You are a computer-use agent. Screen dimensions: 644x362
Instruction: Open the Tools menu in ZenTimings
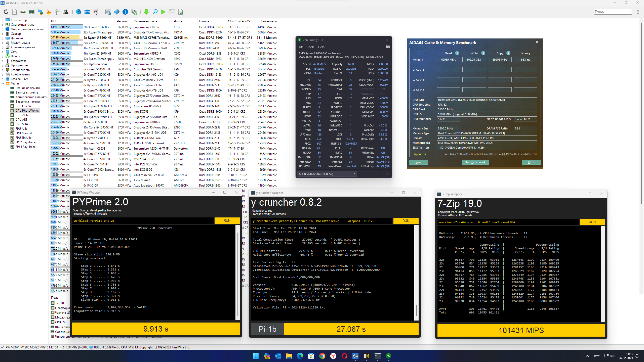[x=311, y=47]
